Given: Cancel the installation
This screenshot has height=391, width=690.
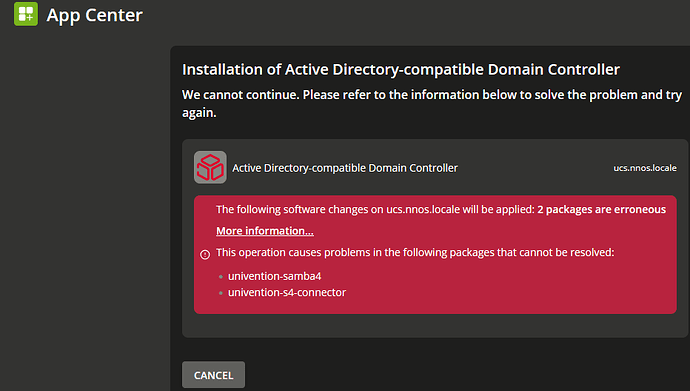Looking at the screenshot, I should pyautogui.click(x=213, y=375).
